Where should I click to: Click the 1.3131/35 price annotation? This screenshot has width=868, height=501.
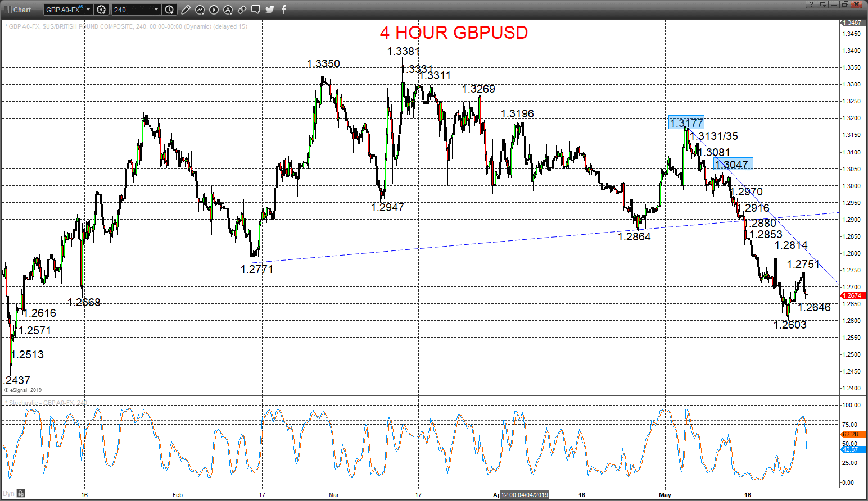(x=714, y=136)
